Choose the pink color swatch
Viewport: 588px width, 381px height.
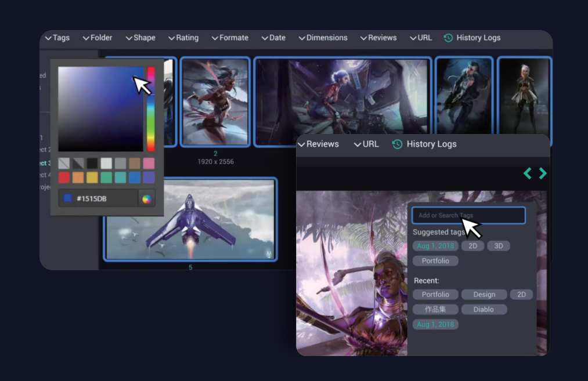(149, 164)
